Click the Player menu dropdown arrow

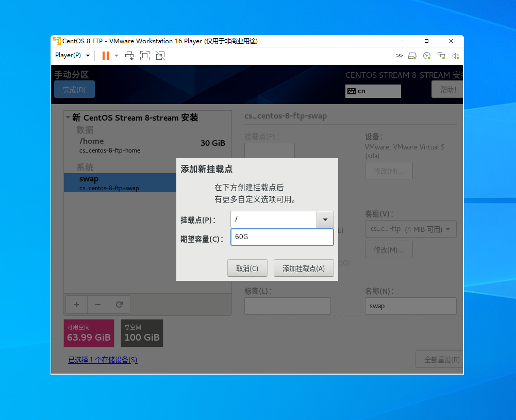[88, 56]
